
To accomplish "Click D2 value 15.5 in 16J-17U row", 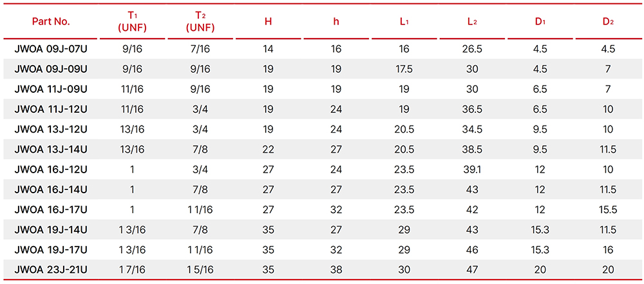I will [609, 209].
